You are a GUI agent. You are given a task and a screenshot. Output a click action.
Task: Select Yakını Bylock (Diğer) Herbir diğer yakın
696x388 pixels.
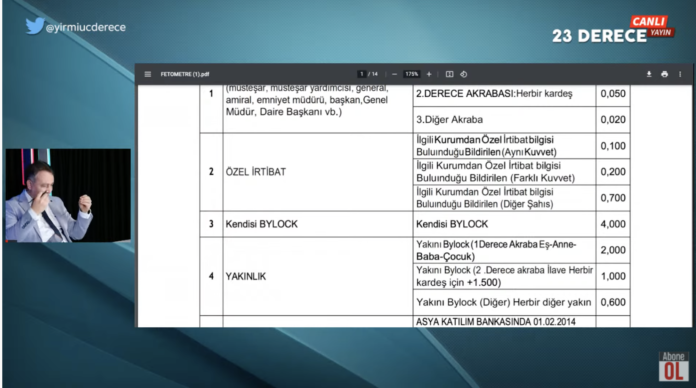point(503,302)
